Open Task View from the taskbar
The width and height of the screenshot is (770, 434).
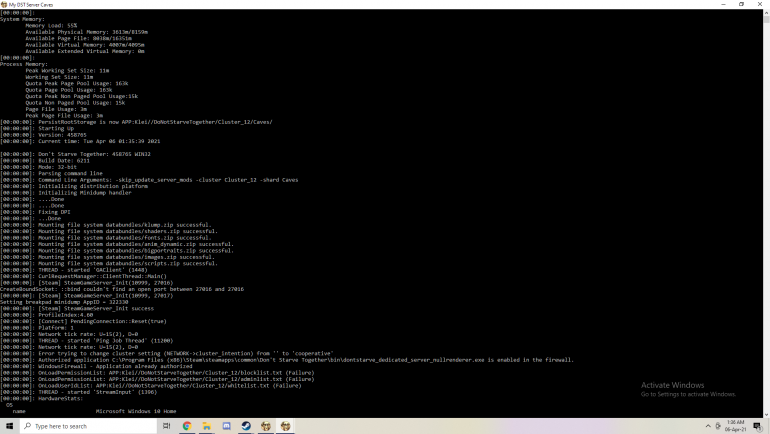166,426
